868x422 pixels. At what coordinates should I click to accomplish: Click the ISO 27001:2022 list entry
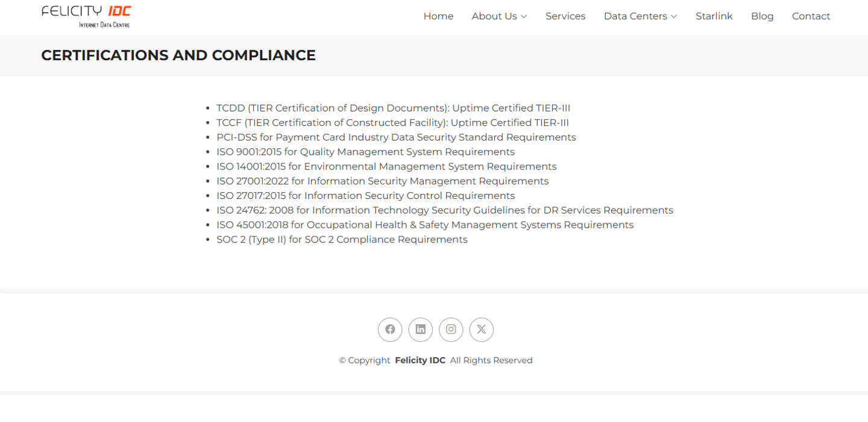click(382, 181)
